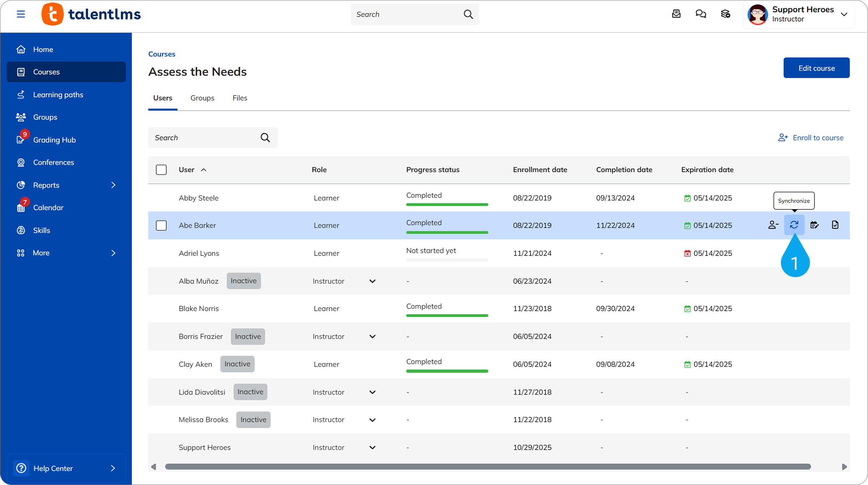The width and height of the screenshot is (868, 485).
Task: Click the update progress icon for Abe Barker
Action: (x=814, y=225)
